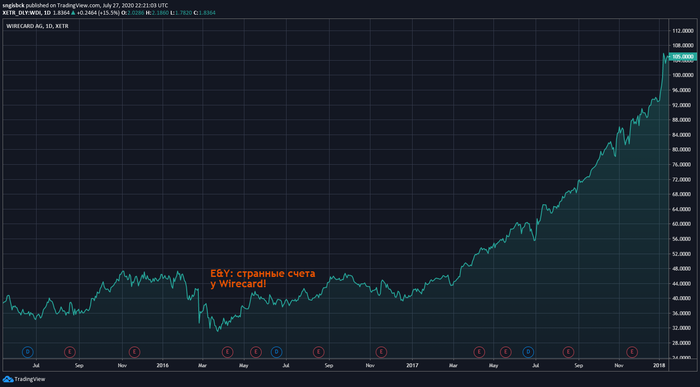Select the earnings marker after Nov 2016
700x387 pixels.
(x=381, y=352)
